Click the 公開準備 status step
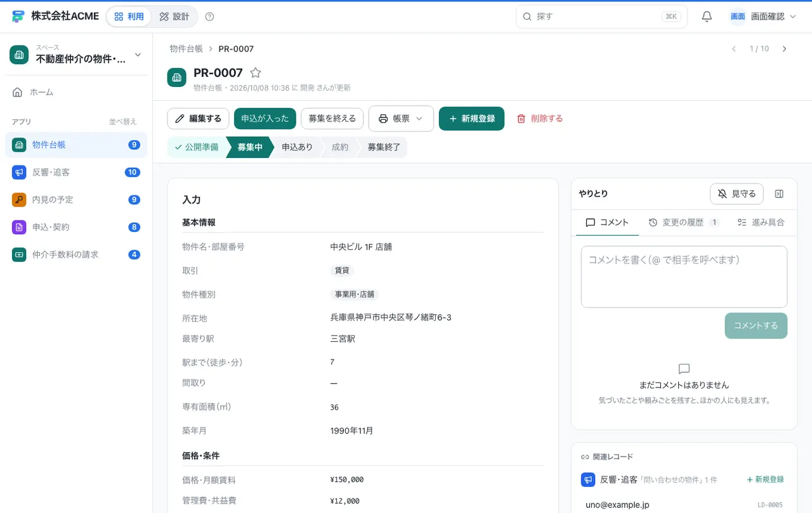The image size is (812, 513). click(196, 147)
